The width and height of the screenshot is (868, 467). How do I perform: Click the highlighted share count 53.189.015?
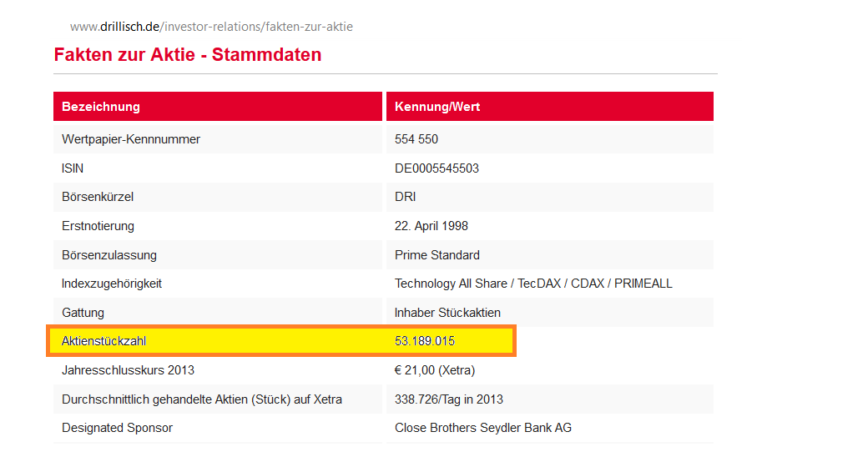point(425,341)
